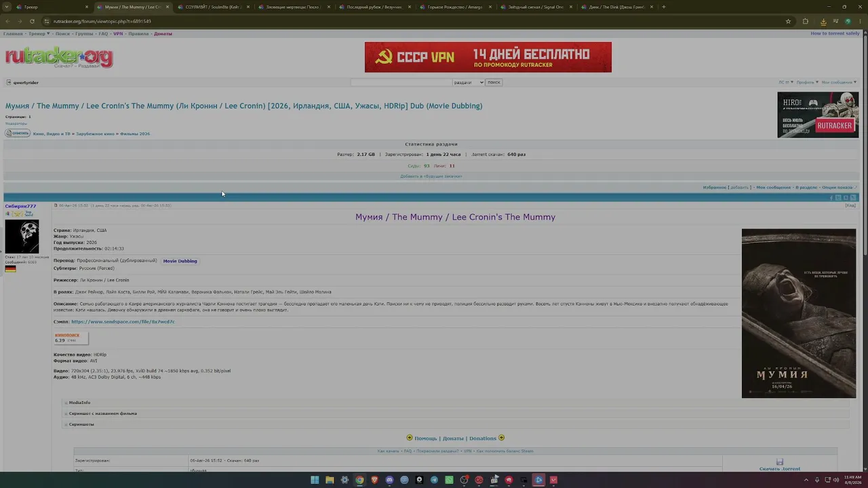Open Google Chrome in the taskbar
Viewport: 868px width, 488px height.
(359, 480)
